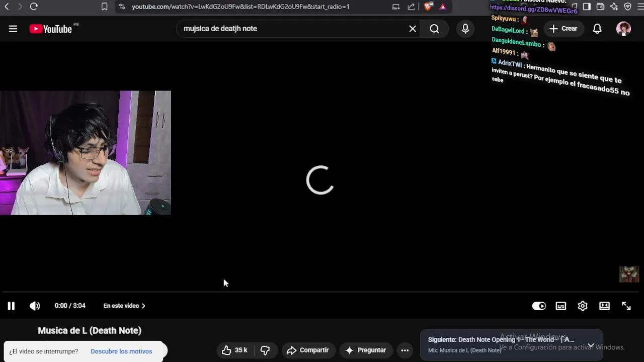Open site settings icon beside URL
The width and height of the screenshot is (644, 362).
click(x=122, y=7)
